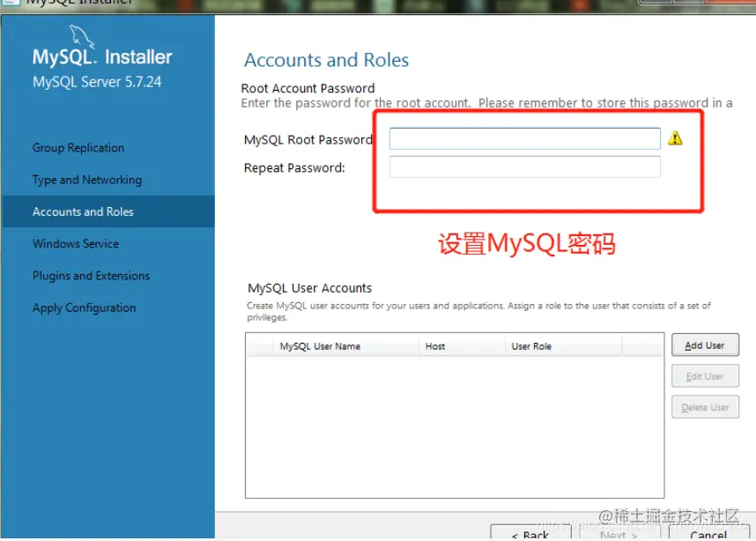This screenshot has height=541, width=756.
Task: Click the Back button
Action: (x=530, y=533)
